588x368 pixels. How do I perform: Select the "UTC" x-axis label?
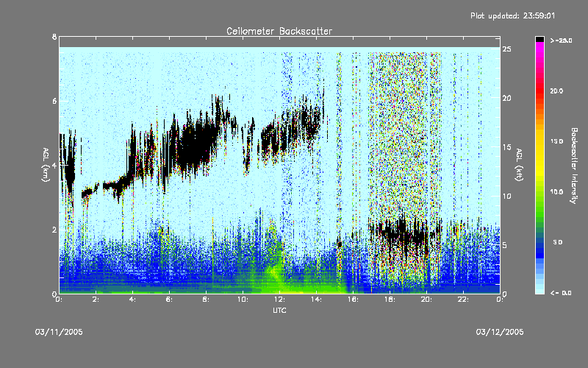pyautogui.click(x=279, y=310)
